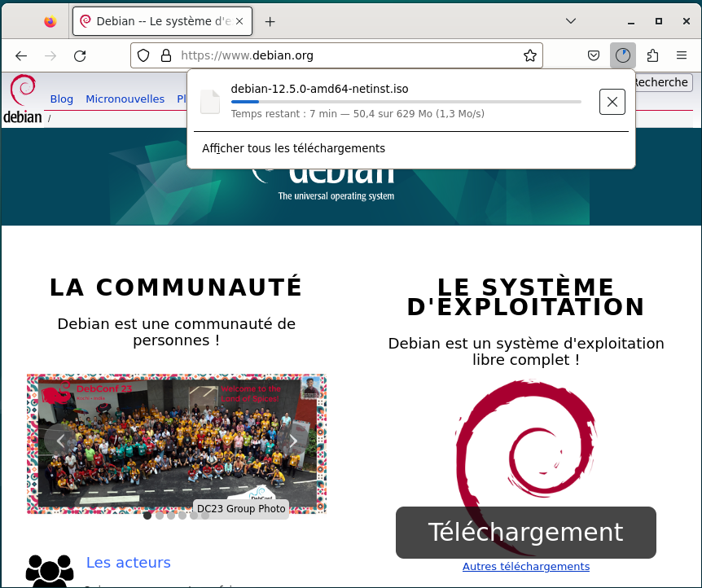The width and height of the screenshot is (702, 588).
Task: Save the page to Pocket
Action: tap(594, 55)
